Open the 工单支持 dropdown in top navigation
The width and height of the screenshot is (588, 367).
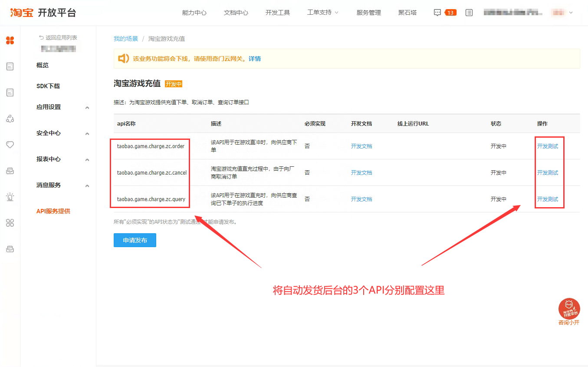click(x=323, y=13)
